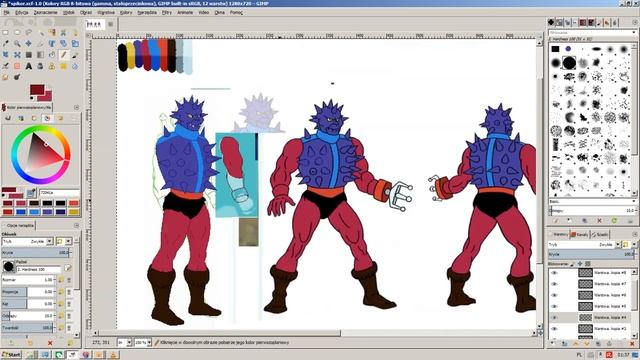Select the Pencil tool in toolbox
The height and width of the screenshot is (360, 640).
coord(63,55)
